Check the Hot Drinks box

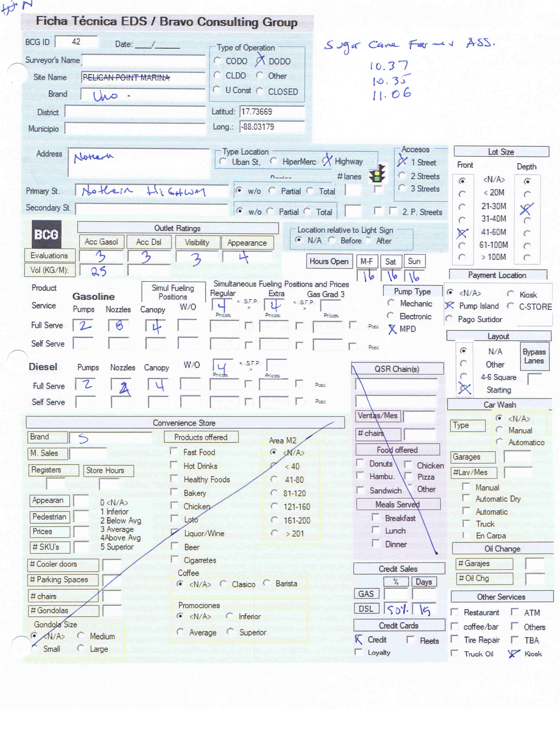[x=174, y=465]
